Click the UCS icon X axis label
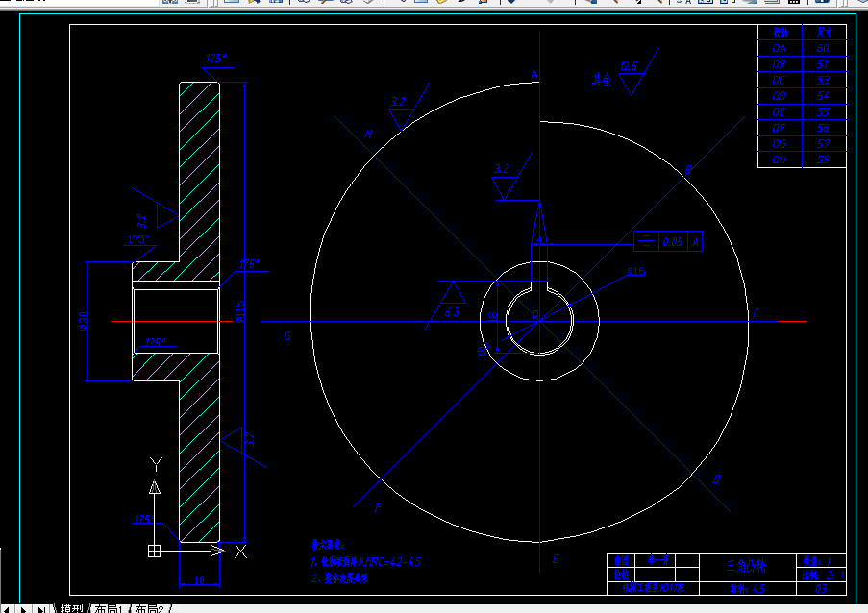This screenshot has width=868, height=613. [x=241, y=552]
